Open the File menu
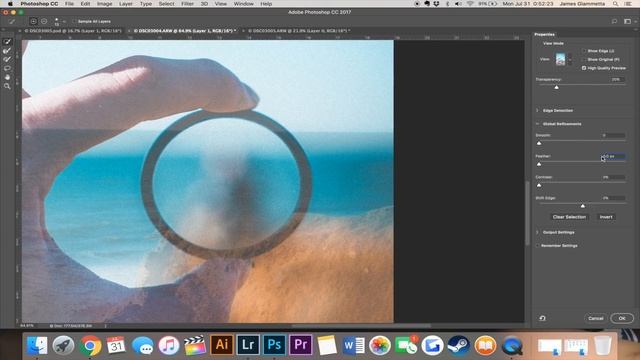This screenshot has width=640, height=360. (x=69, y=4)
